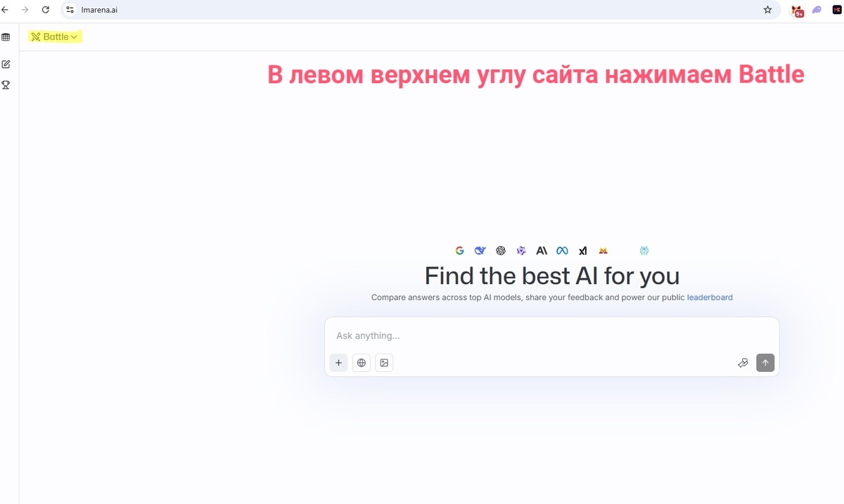Open the leaderboard link
Viewport: 844px width, 504px height.
pyautogui.click(x=710, y=297)
